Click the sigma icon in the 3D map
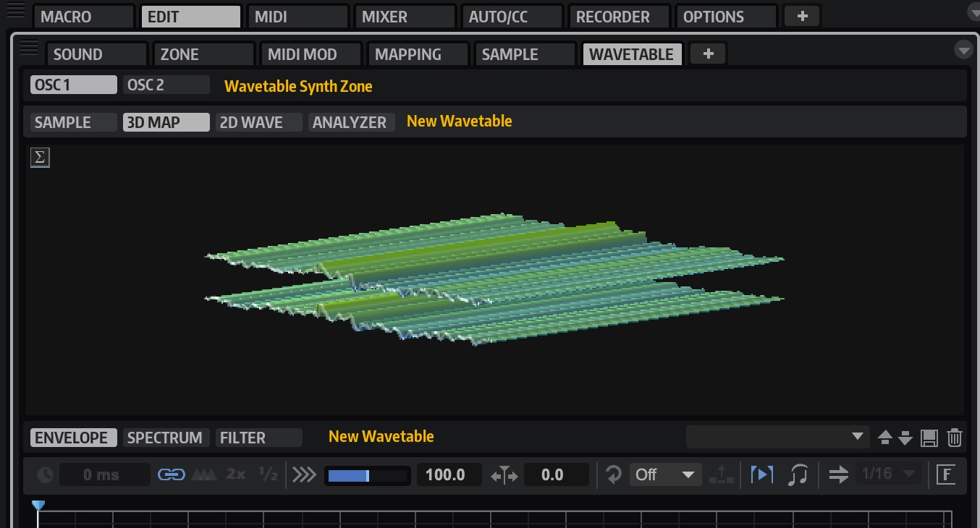980x528 pixels. (x=40, y=158)
